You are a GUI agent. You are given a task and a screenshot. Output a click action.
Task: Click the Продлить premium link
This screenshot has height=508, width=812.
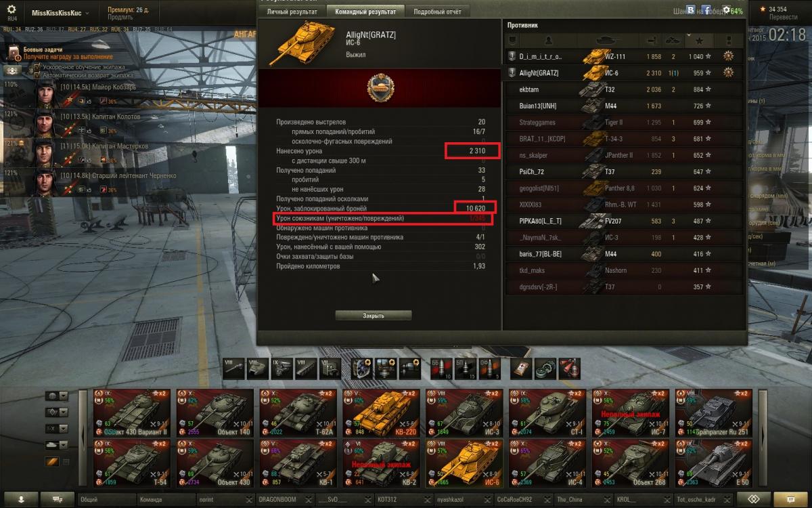pyautogui.click(x=120, y=17)
